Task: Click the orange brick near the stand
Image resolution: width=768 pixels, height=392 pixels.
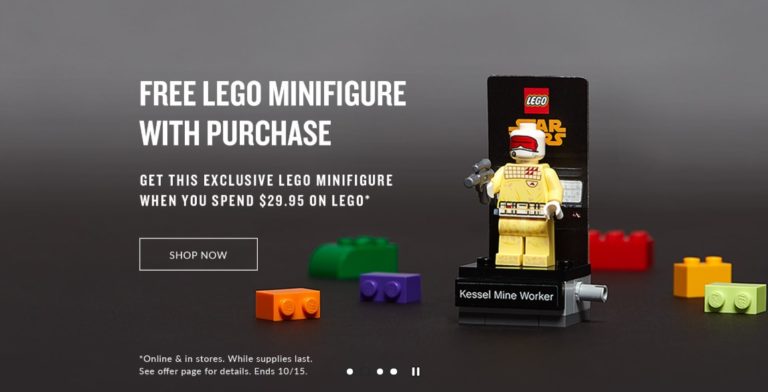Action: tap(288, 304)
